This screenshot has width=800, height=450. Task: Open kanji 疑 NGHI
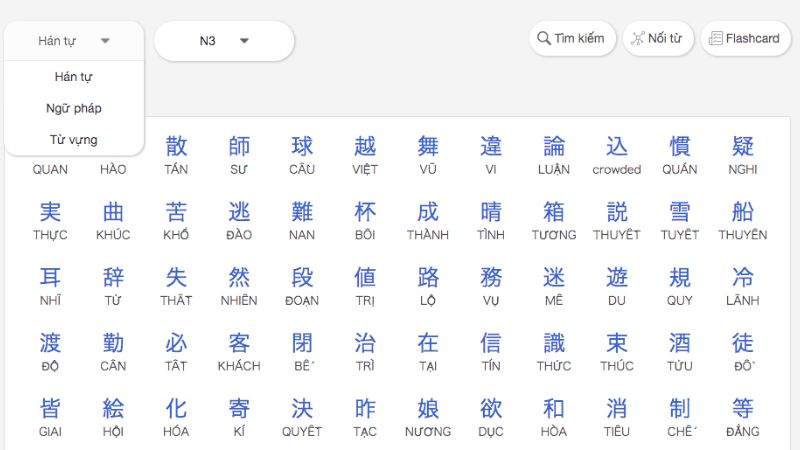click(743, 155)
